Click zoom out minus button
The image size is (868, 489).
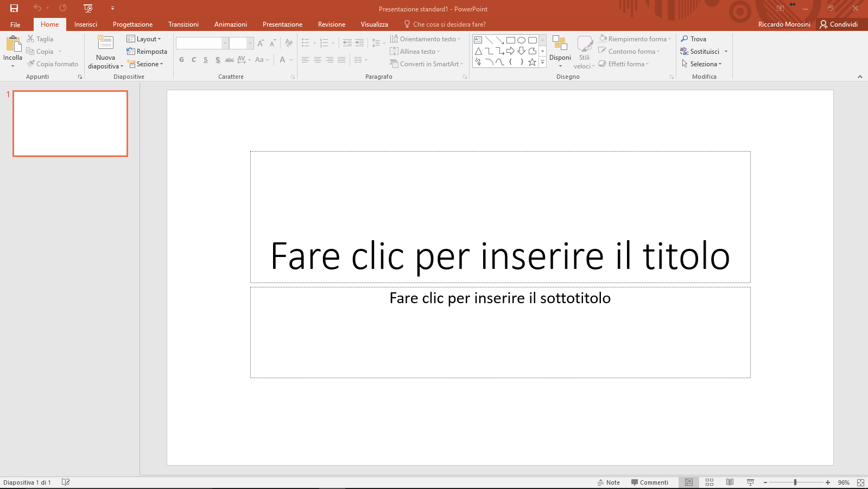[765, 482]
